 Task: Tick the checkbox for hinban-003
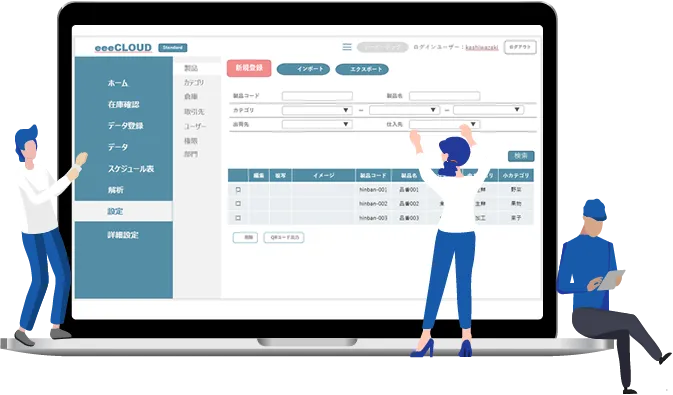click(x=238, y=218)
